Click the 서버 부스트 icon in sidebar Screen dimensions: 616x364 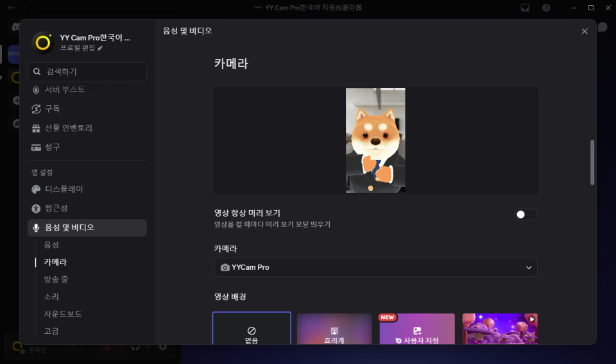click(x=36, y=90)
